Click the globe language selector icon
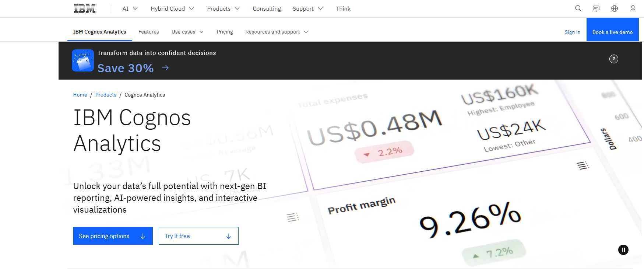 click(615, 8)
